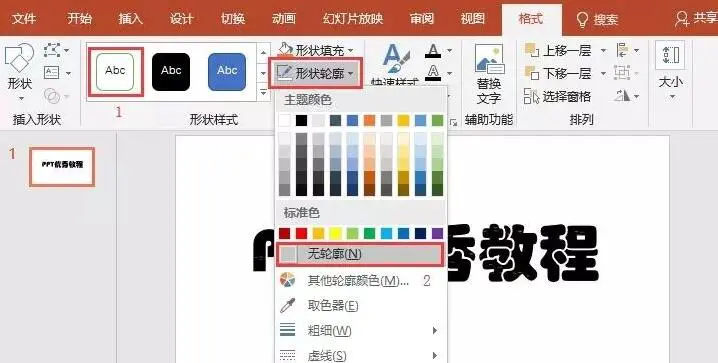Open the 形状 shapes gallery
718x363 pixels.
point(19,71)
